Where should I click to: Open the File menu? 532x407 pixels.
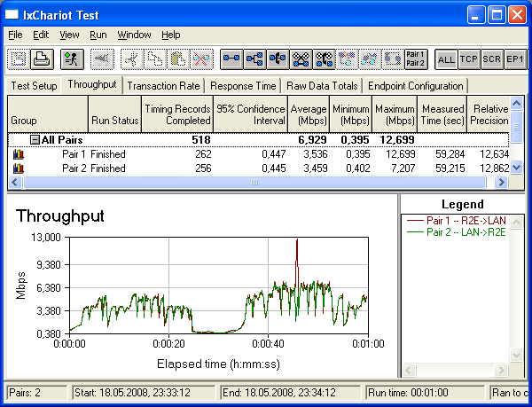15,35
